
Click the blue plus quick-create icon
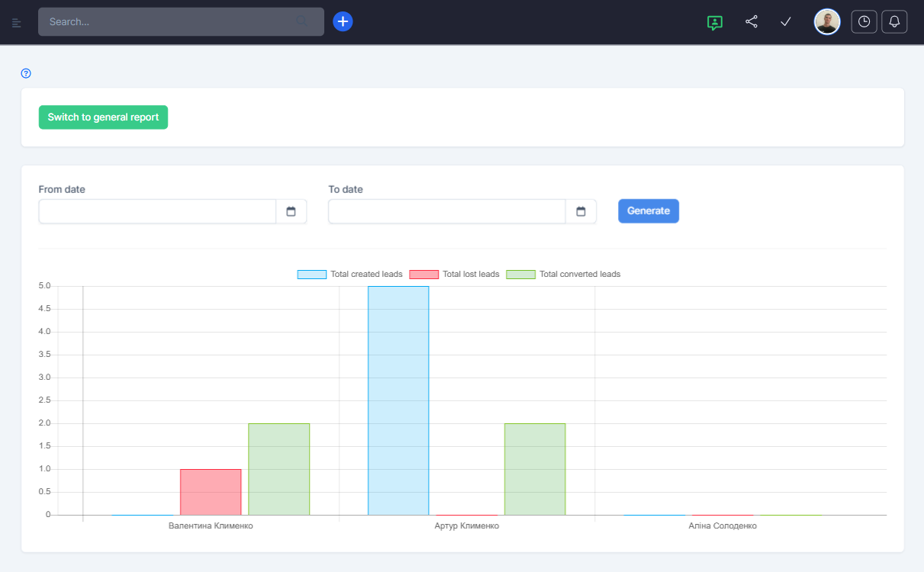pos(343,21)
